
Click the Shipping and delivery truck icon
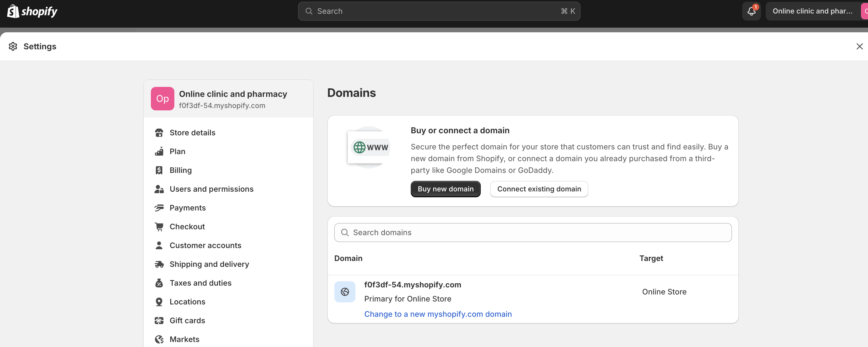pos(159,264)
